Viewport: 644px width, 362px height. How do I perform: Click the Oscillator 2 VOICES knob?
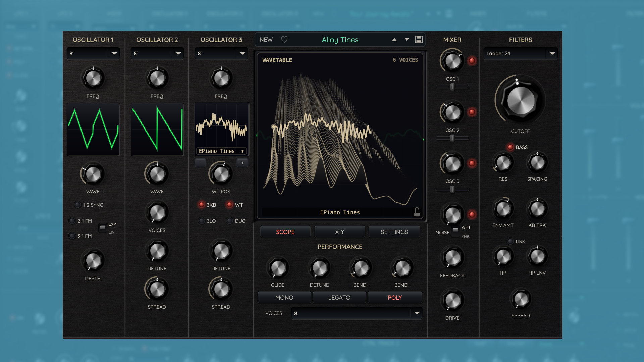click(x=157, y=213)
